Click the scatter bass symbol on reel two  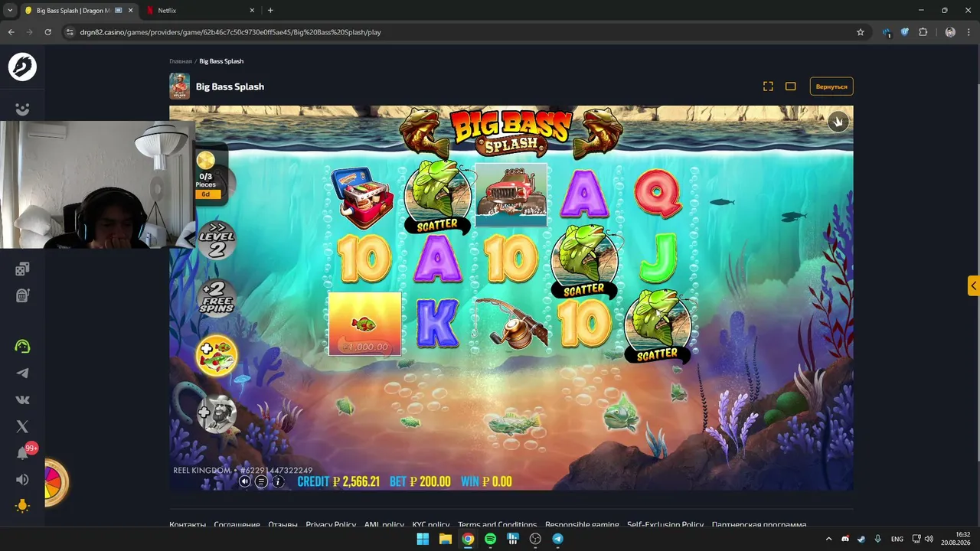[x=438, y=197]
